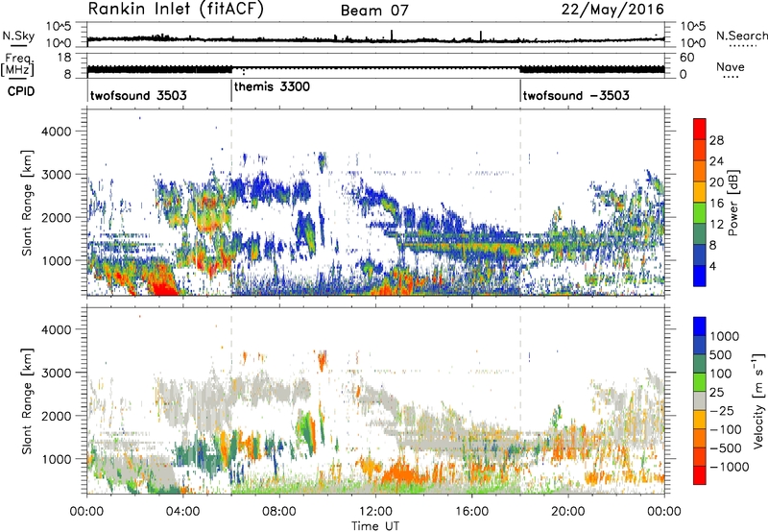Select the 'Freq. [MHz]' axis label
Image resolution: width=768 pixels, height=532 pixels.
click(18, 65)
